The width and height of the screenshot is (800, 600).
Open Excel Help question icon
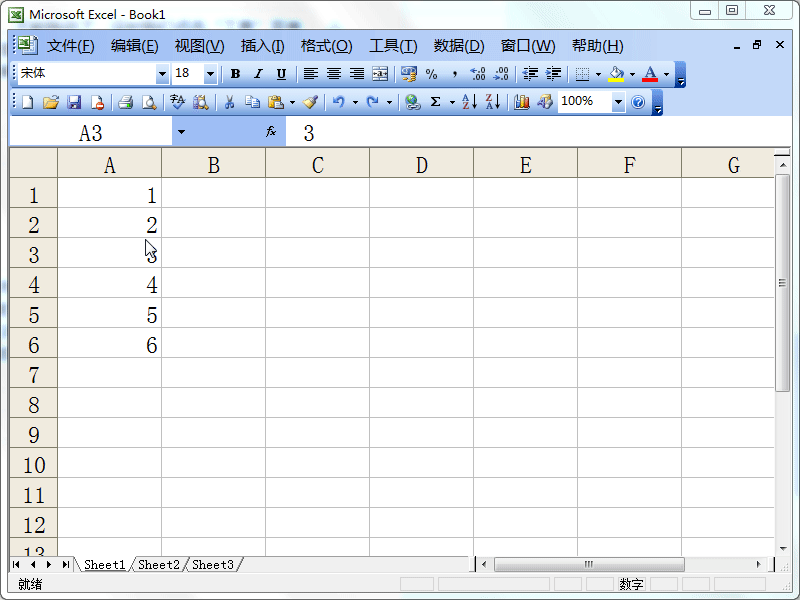(638, 102)
